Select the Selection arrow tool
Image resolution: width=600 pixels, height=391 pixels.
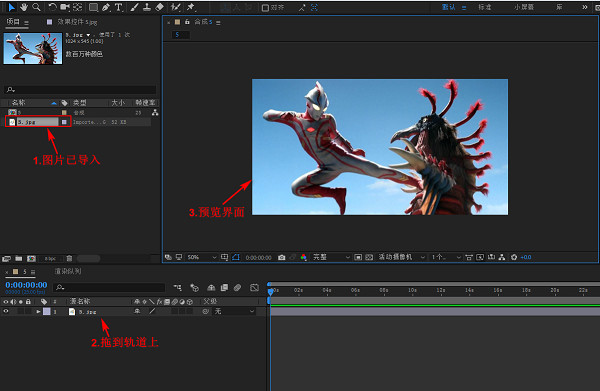click(11, 7)
